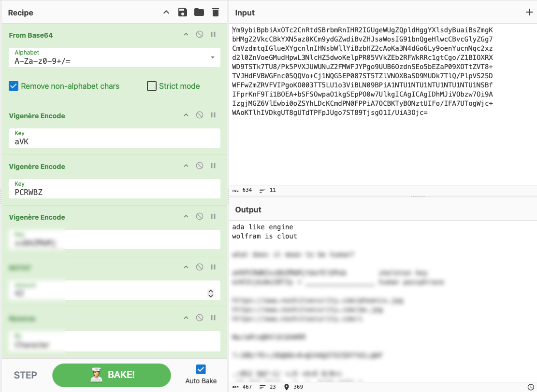Open the Base64 Alphabet dropdown
The image size is (537, 392).
[213, 57]
